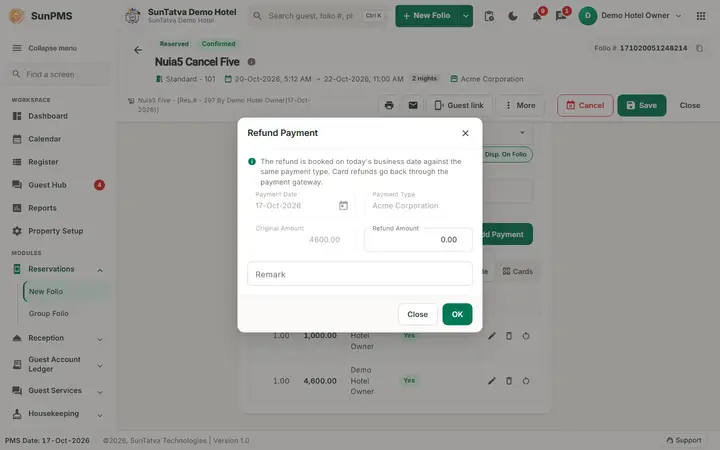Open Register from sidebar
Image resolution: width=720 pixels, height=450 pixels.
point(43,162)
